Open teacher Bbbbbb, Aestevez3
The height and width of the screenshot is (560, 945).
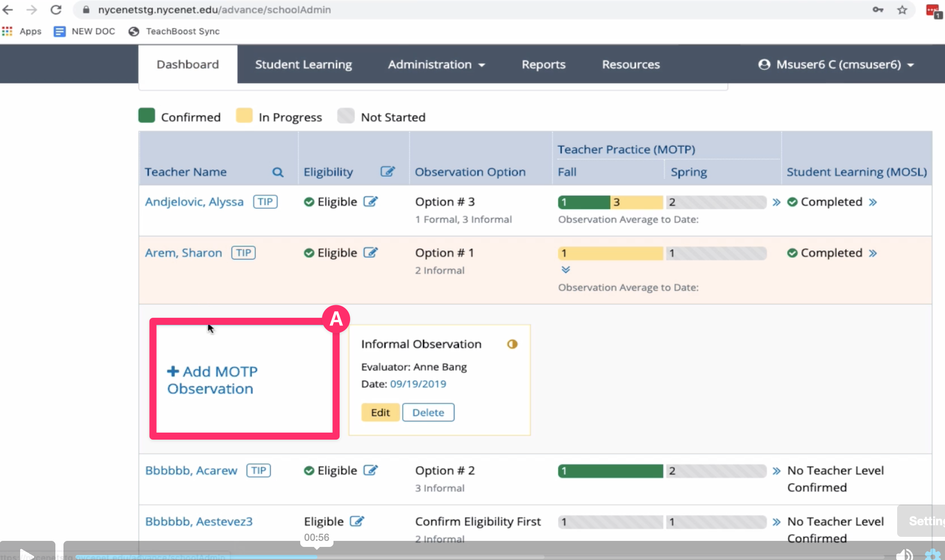point(199,521)
